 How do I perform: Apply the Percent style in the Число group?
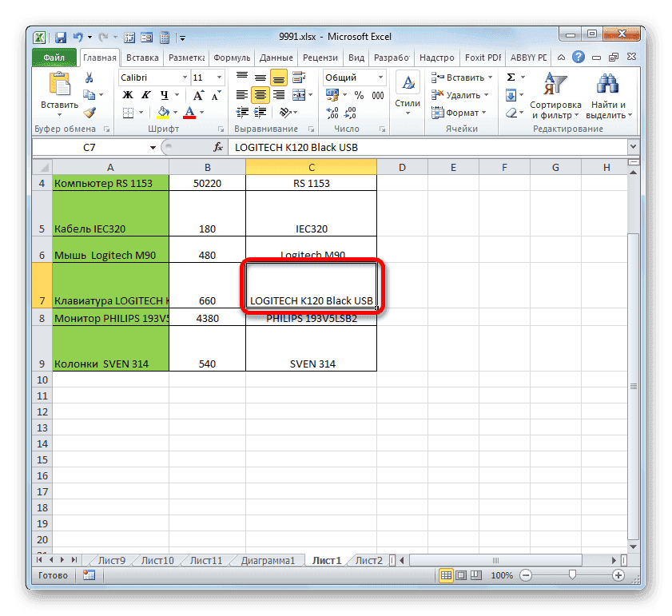coord(360,95)
